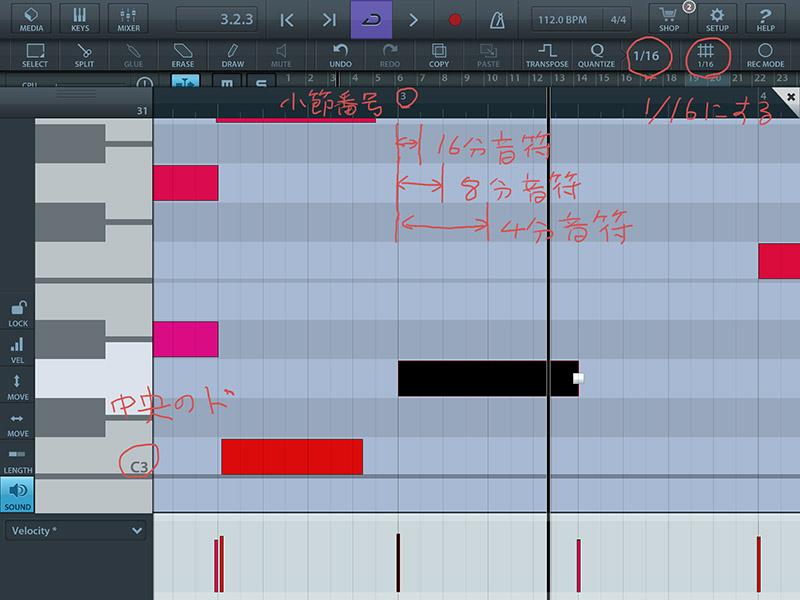This screenshot has height=600, width=800.
Task: Close the key editor with X
Action: pyautogui.click(x=790, y=97)
